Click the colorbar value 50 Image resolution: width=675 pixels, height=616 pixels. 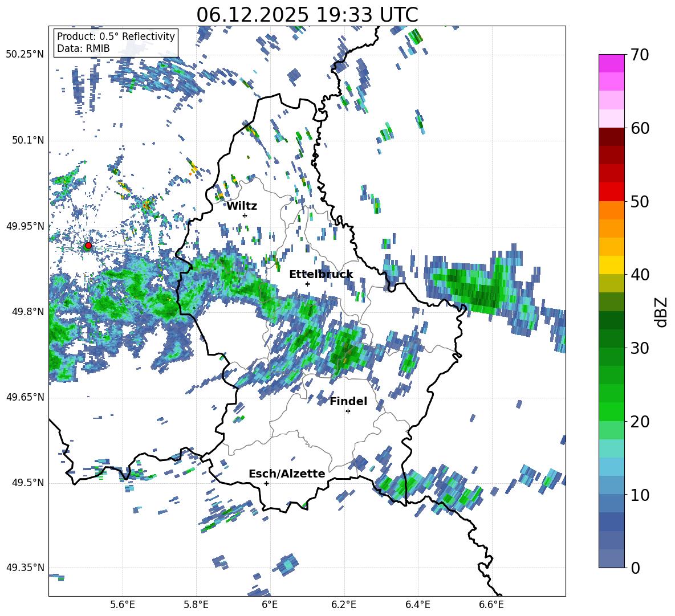click(x=640, y=202)
